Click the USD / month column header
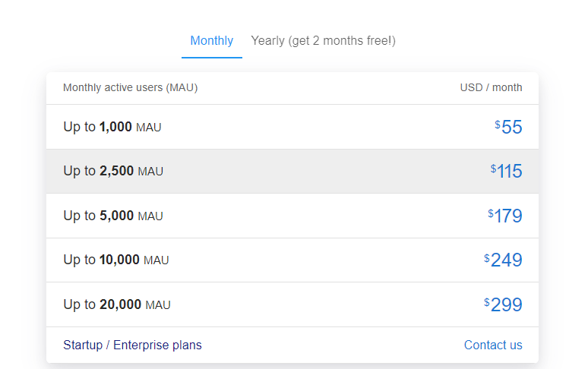 click(491, 87)
